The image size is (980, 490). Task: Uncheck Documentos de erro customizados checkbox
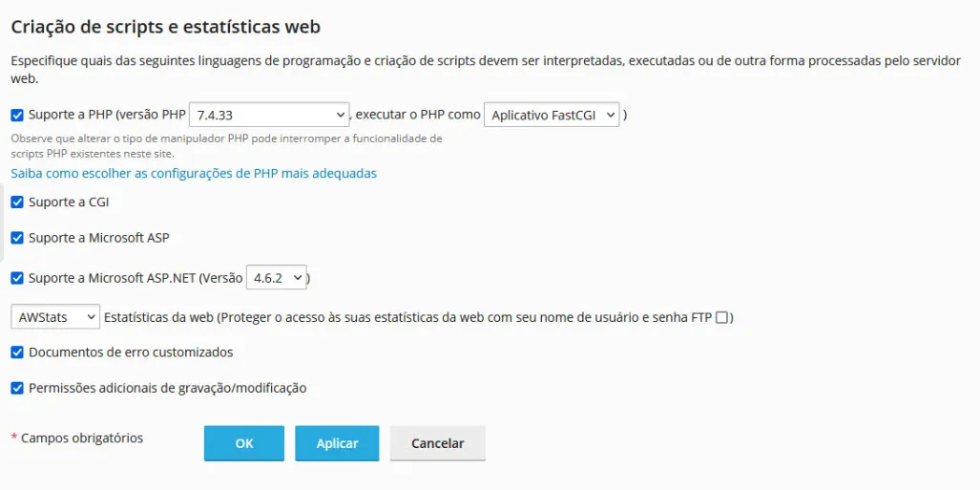17,352
